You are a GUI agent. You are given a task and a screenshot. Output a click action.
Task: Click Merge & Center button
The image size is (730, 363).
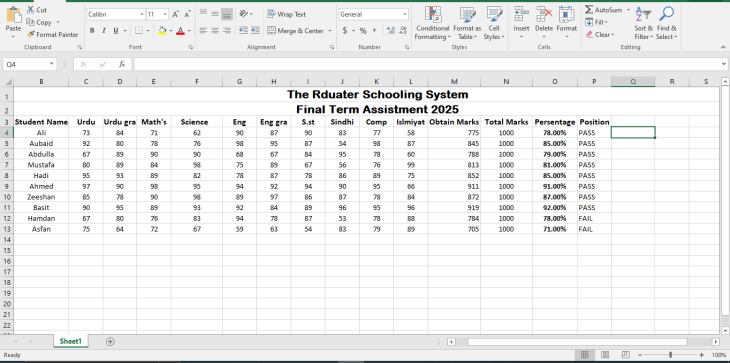coord(296,31)
